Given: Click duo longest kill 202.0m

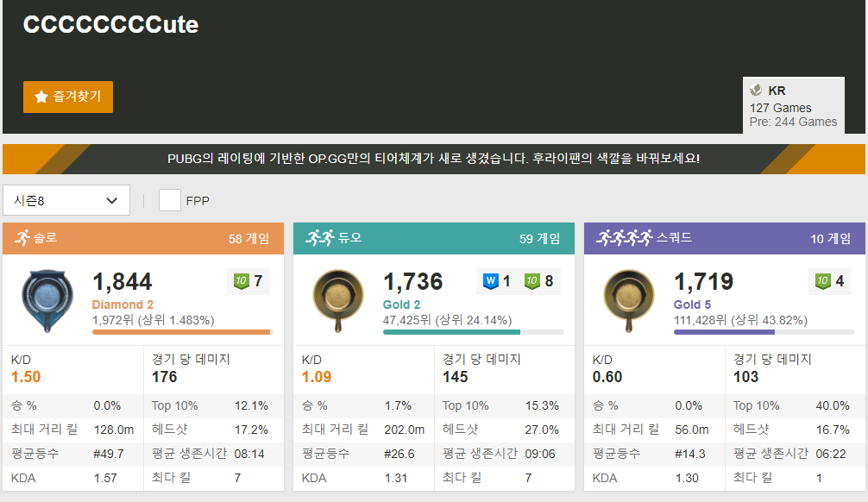Looking at the screenshot, I should [x=404, y=430].
